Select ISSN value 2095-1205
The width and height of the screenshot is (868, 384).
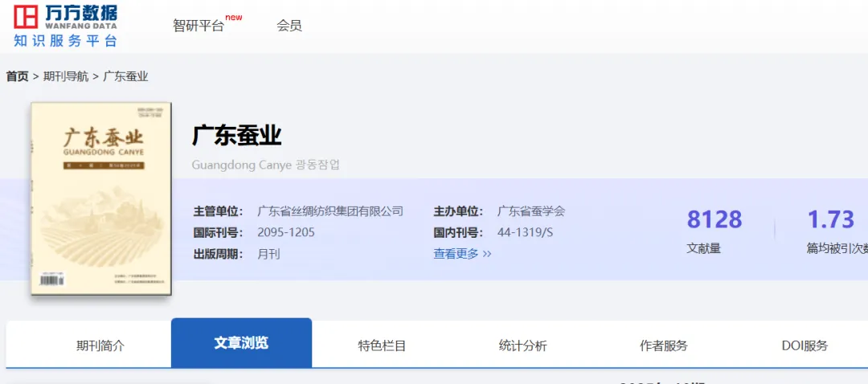click(x=286, y=232)
